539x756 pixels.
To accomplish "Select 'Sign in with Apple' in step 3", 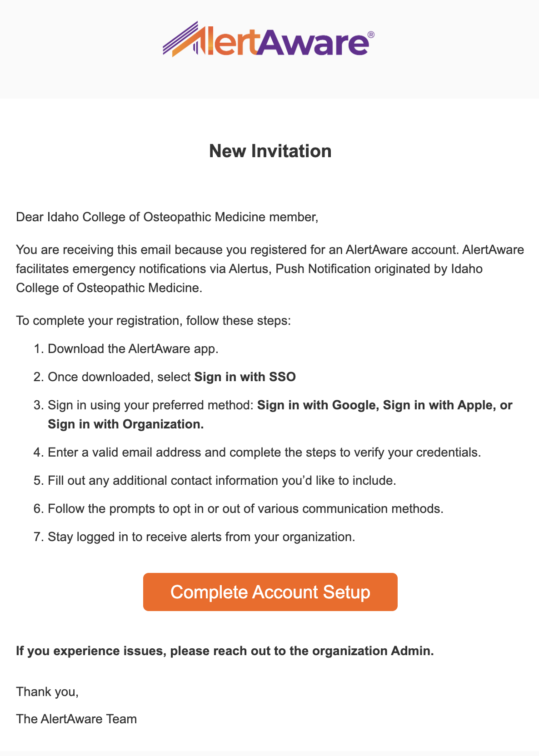I will [436, 405].
